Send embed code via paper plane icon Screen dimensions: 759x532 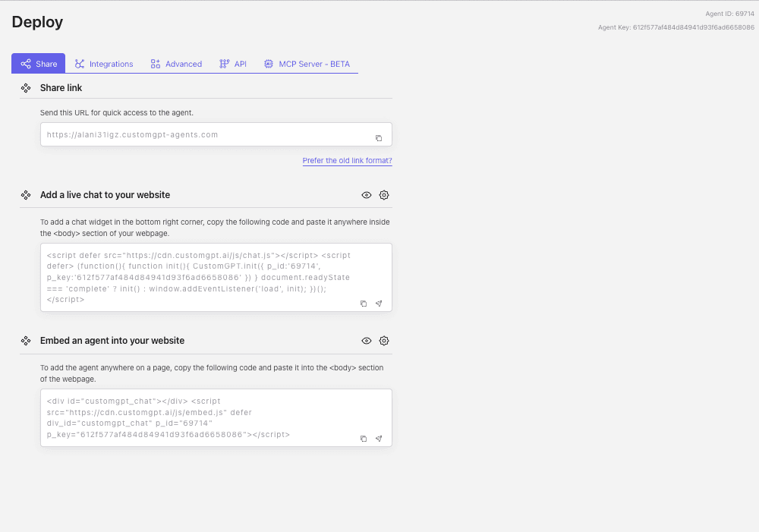pos(379,439)
